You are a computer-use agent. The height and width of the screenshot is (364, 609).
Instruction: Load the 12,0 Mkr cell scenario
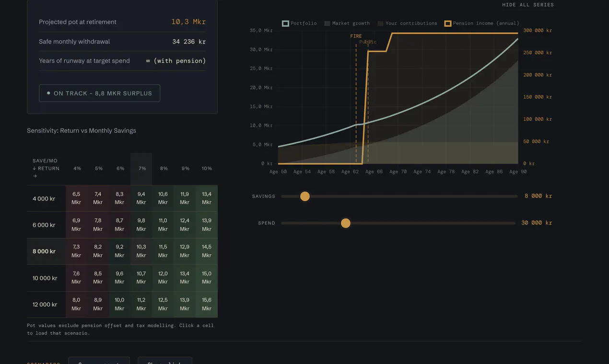point(163,278)
